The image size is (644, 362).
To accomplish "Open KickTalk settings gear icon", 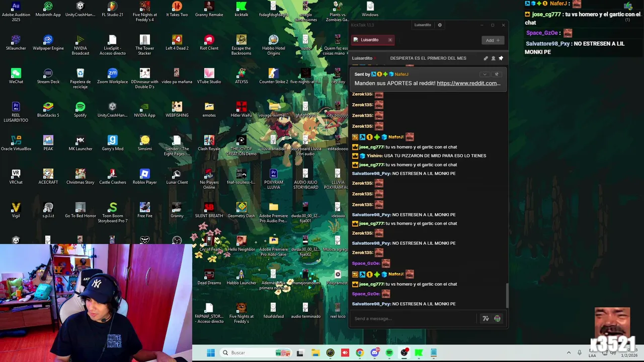I will [x=440, y=25].
